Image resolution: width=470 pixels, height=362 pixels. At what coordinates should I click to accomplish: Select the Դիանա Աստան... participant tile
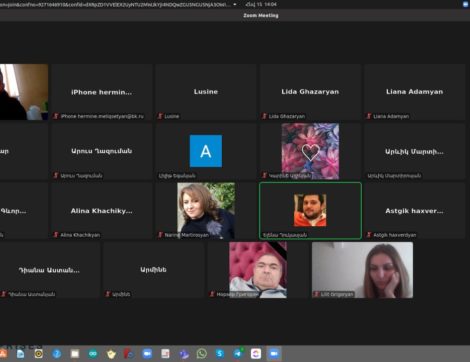point(49,270)
